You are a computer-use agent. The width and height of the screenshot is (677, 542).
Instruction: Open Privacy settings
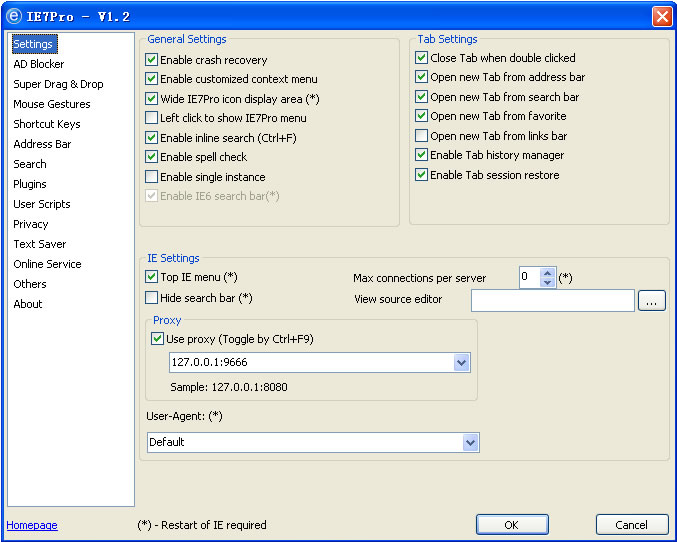(31, 224)
